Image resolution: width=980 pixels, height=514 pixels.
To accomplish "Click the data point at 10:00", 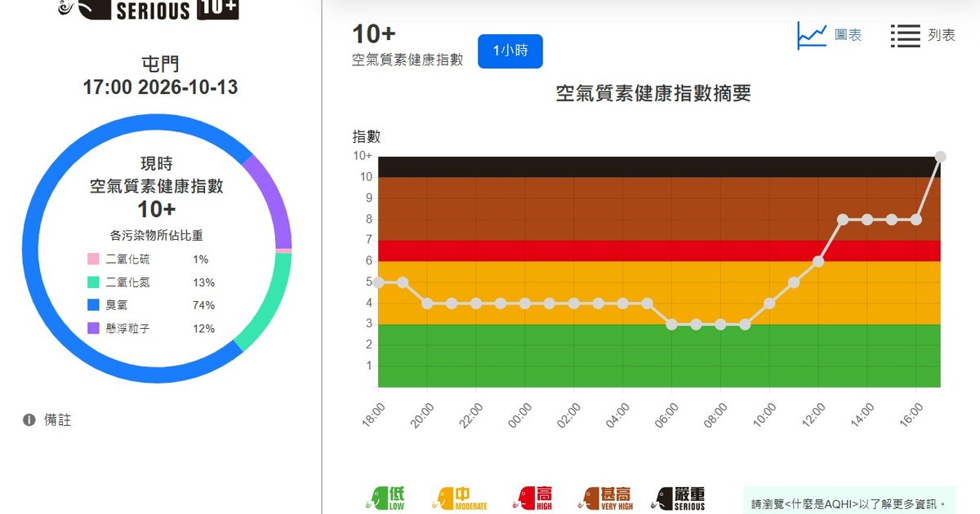I will point(769,304).
